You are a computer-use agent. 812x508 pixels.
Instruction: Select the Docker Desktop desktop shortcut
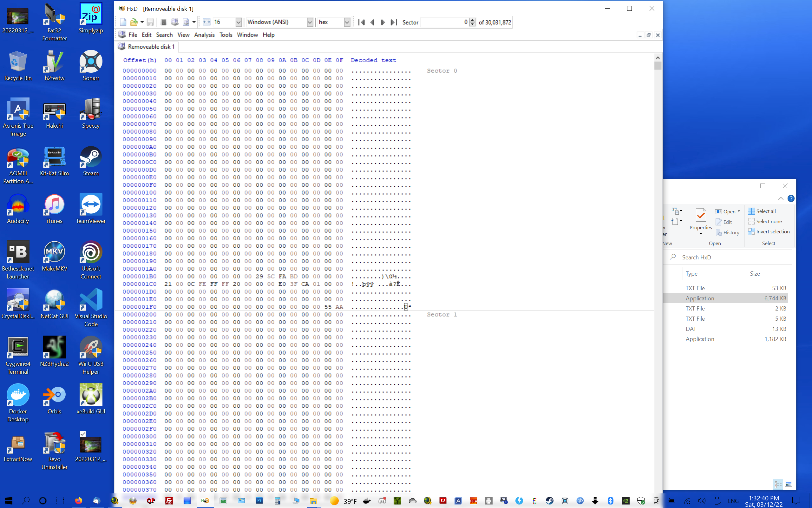point(18,403)
